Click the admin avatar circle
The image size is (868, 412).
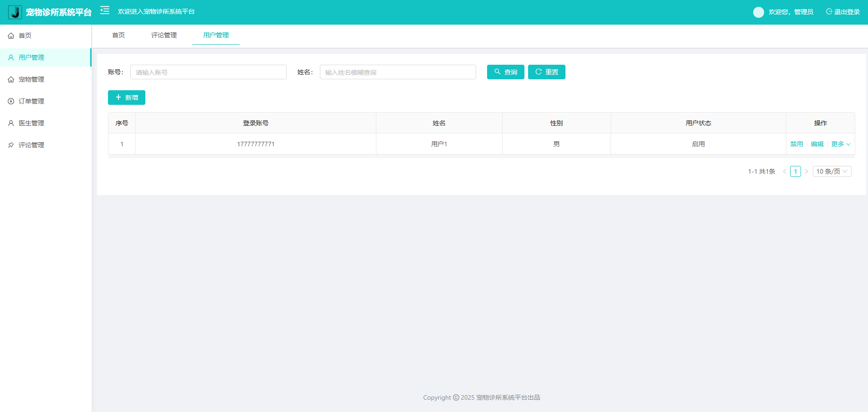pos(759,12)
